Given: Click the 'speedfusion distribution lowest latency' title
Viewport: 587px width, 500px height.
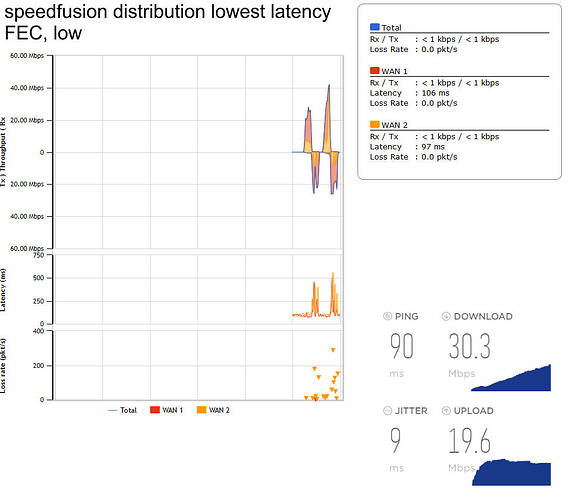Looking at the screenshot, I should point(167,12).
